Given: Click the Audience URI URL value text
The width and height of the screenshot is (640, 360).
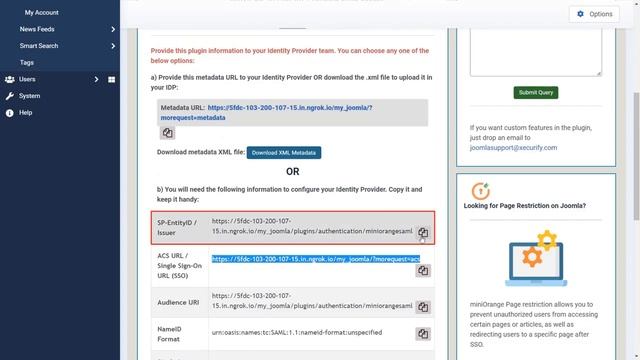Looking at the screenshot, I should click(x=312, y=301).
